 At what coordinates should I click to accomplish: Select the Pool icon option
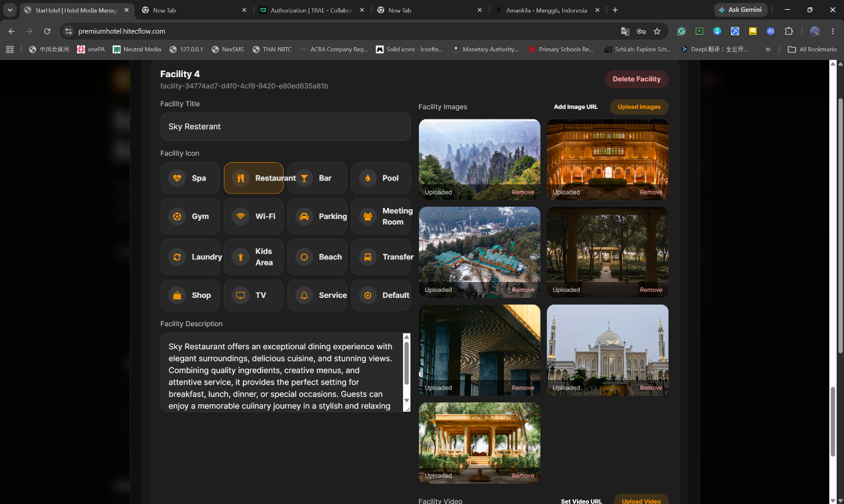pyautogui.click(x=381, y=178)
